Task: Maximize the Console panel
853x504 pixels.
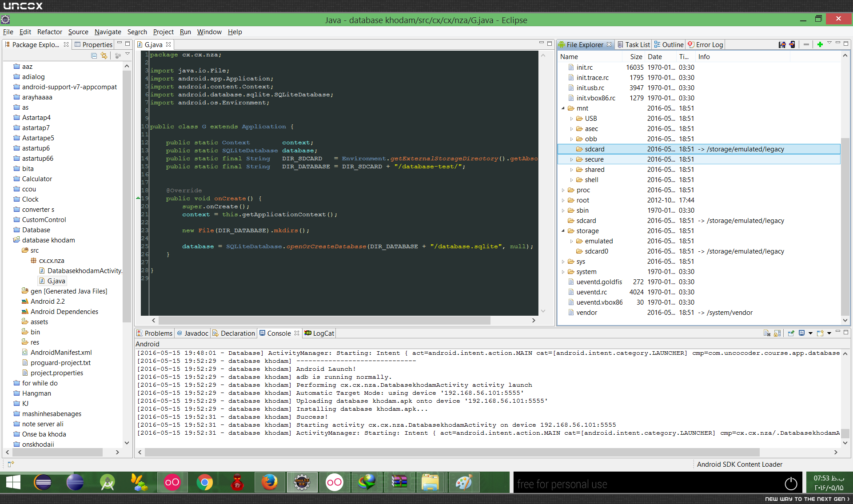Action: coord(846,332)
